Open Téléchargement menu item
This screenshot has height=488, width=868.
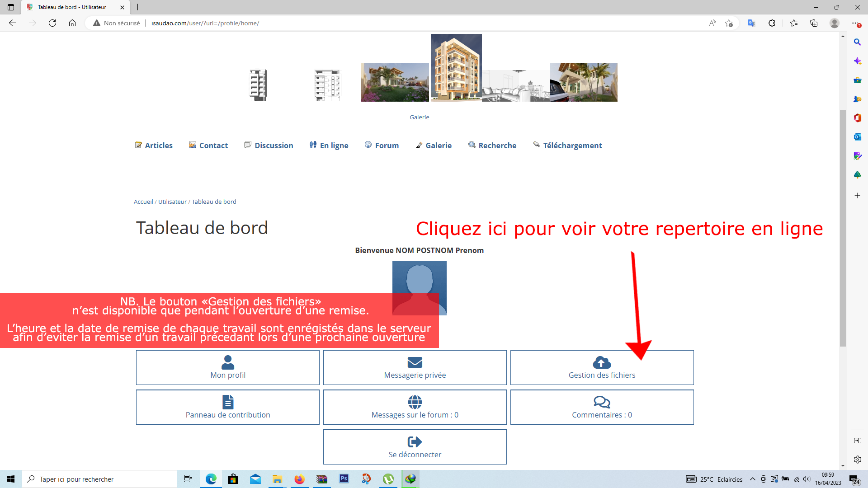click(567, 145)
